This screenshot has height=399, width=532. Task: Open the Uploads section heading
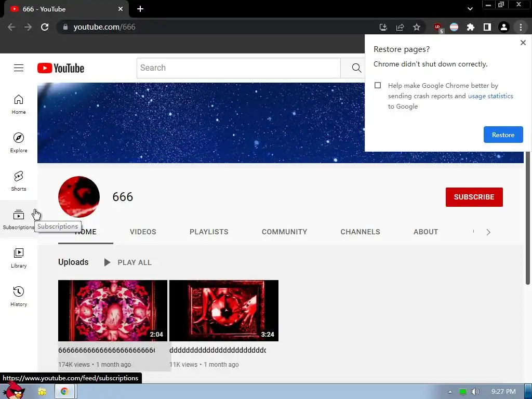point(73,262)
